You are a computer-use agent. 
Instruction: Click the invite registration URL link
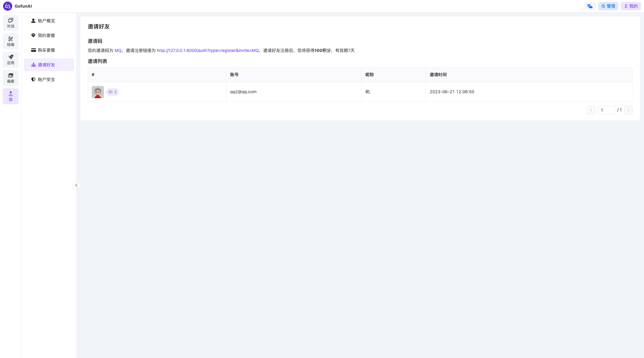[208, 50]
